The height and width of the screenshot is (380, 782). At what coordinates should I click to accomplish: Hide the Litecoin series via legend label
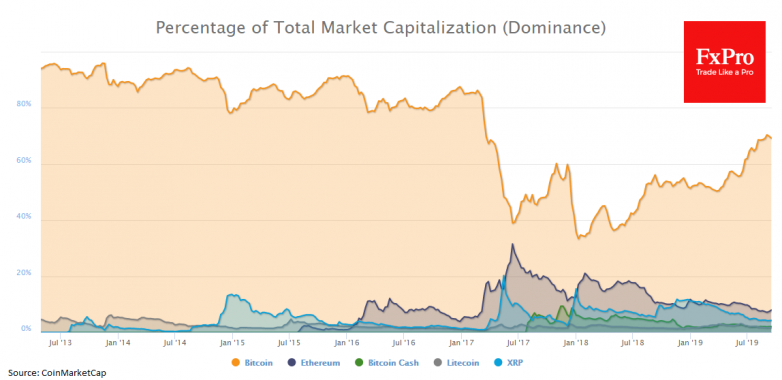462,363
